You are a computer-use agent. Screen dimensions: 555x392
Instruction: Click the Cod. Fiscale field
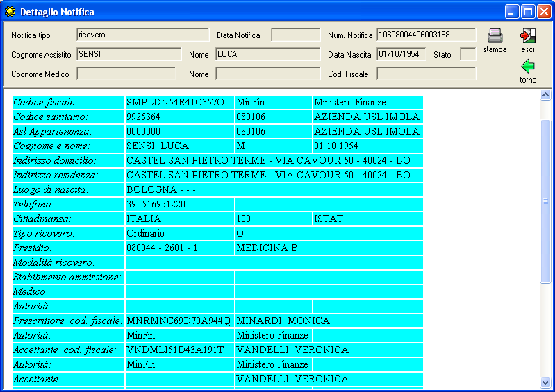coord(426,74)
